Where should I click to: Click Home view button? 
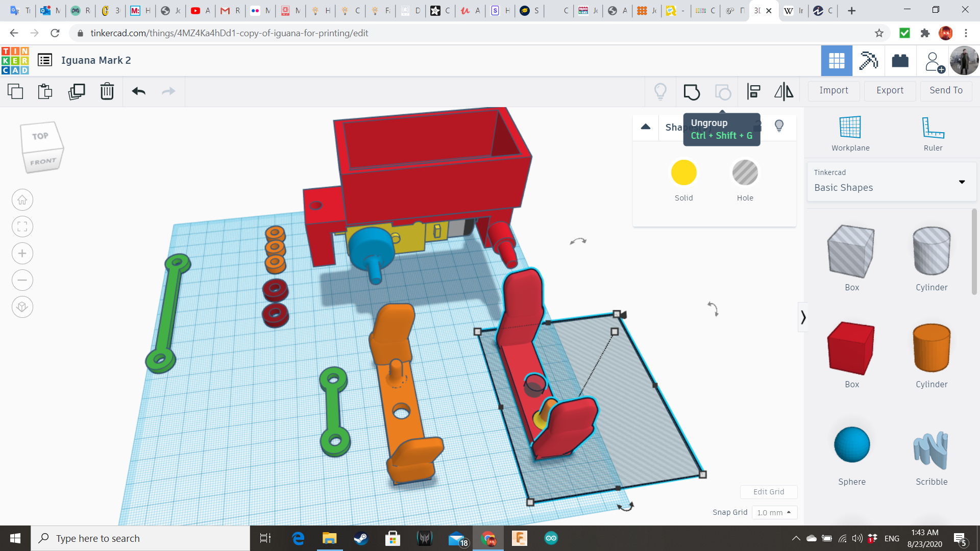[x=22, y=200]
